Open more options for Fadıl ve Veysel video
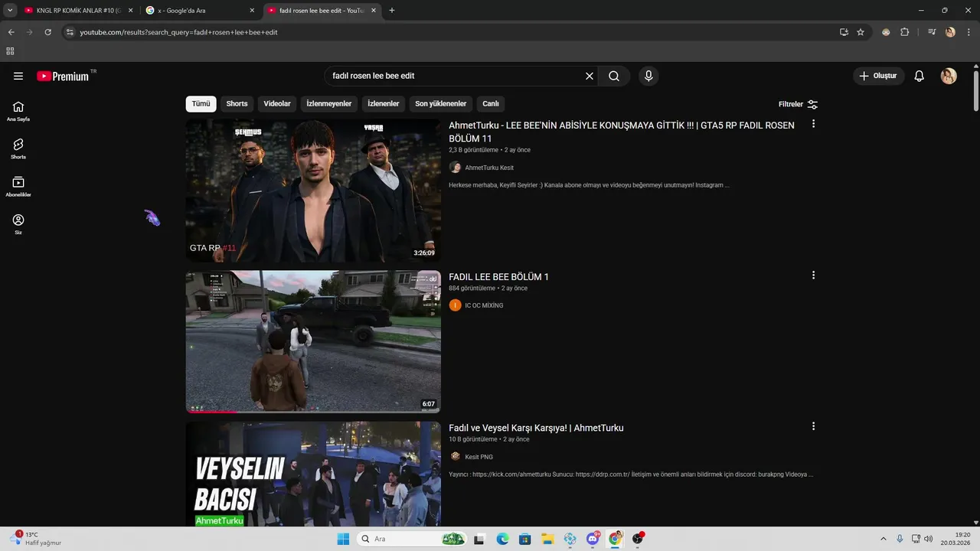 813,426
